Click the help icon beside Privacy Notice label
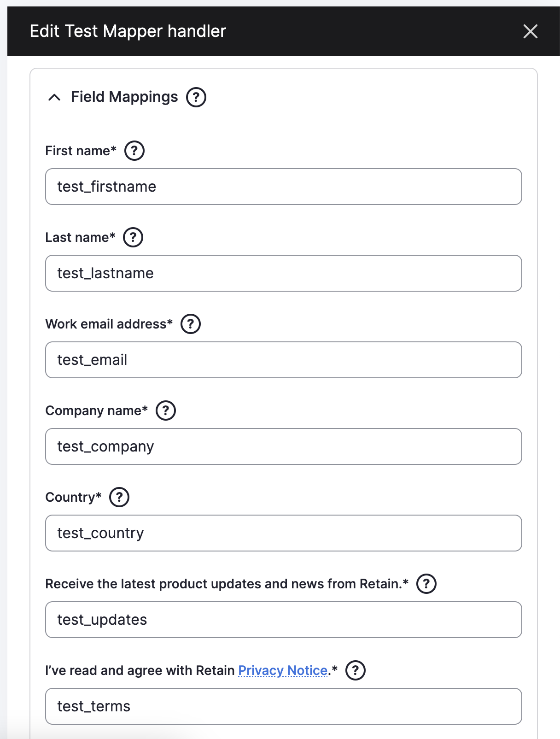This screenshot has height=739, width=560. [x=356, y=670]
